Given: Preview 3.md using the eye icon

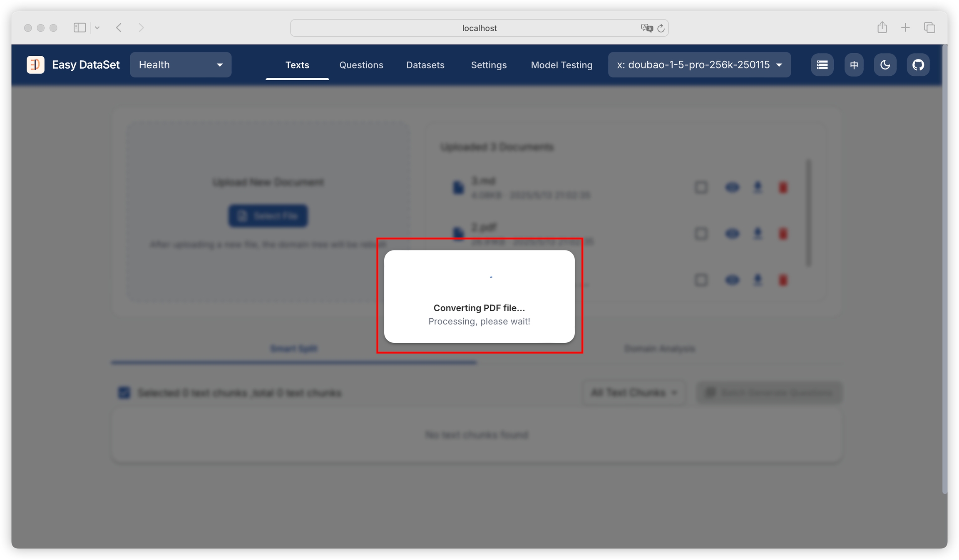Looking at the screenshot, I should [732, 188].
